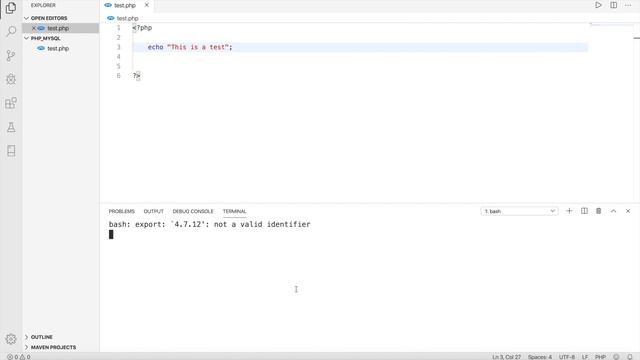Viewport: 640px width, 360px height.
Task: Change indentation via Spaces: 4
Action: pyautogui.click(x=540, y=357)
